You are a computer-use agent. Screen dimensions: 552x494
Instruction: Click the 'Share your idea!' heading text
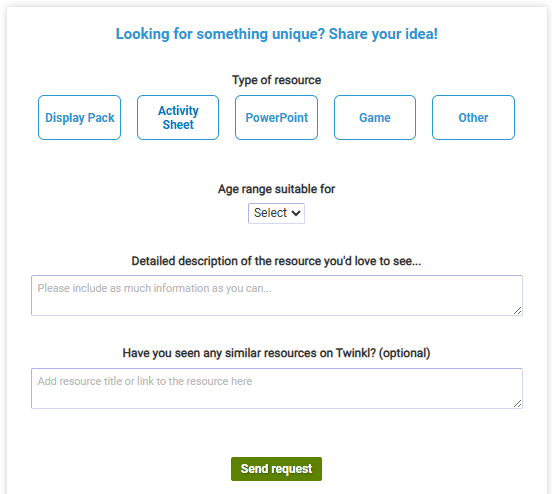coord(383,34)
